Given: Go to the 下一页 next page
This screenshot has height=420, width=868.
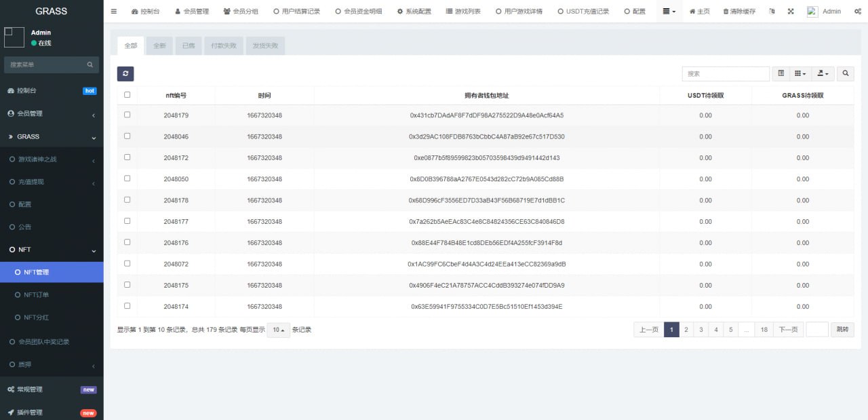Looking at the screenshot, I should pyautogui.click(x=788, y=330).
